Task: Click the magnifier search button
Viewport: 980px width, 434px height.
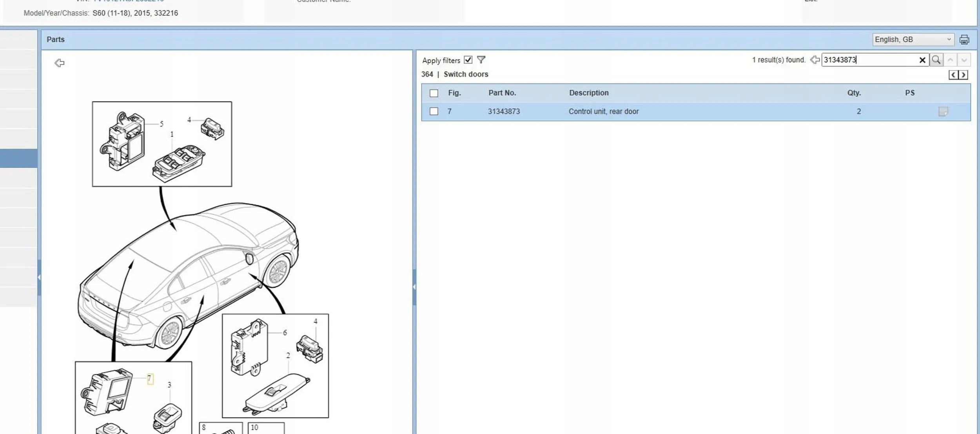Action: (x=936, y=60)
